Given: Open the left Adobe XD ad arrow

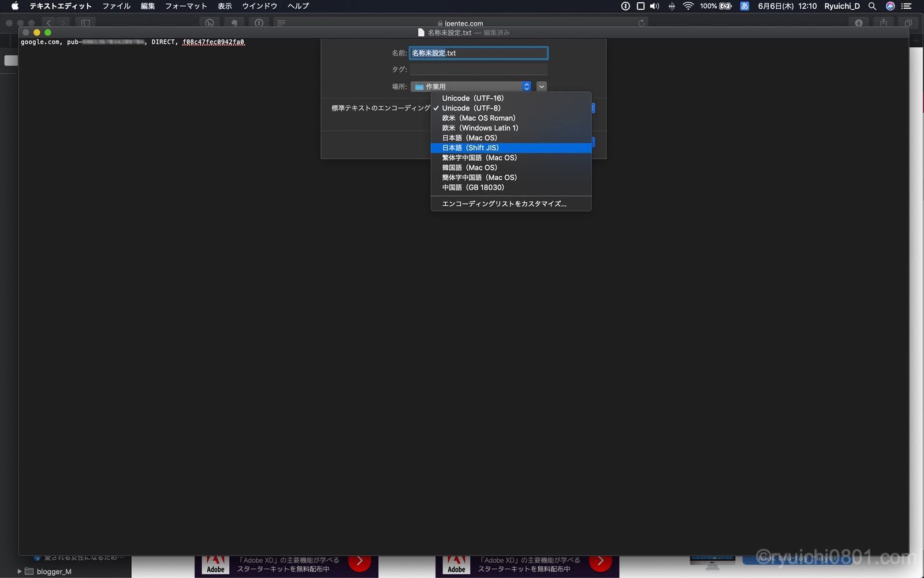Looking at the screenshot, I should tap(359, 561).
